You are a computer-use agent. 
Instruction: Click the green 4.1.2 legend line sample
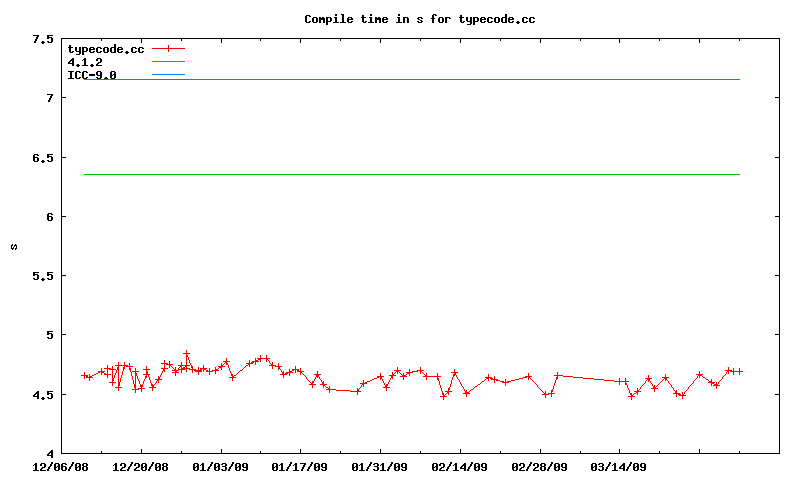point(169,62)
